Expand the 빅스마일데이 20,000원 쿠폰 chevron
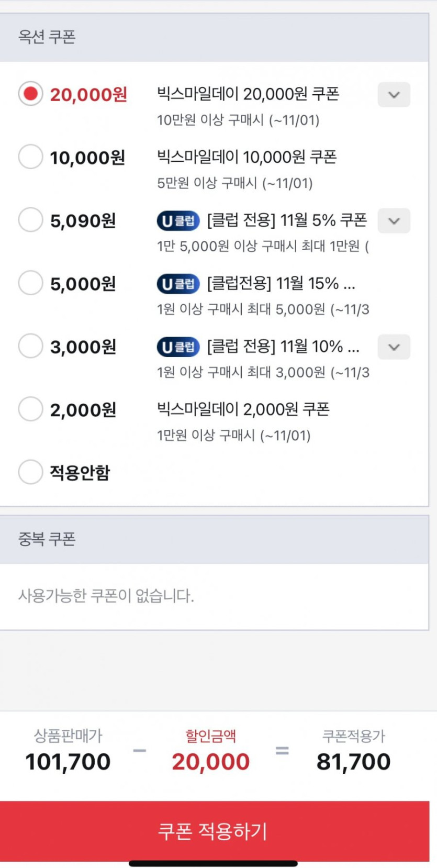The height and width of the screenshot is (868, 437). click(x=394, y=95)
